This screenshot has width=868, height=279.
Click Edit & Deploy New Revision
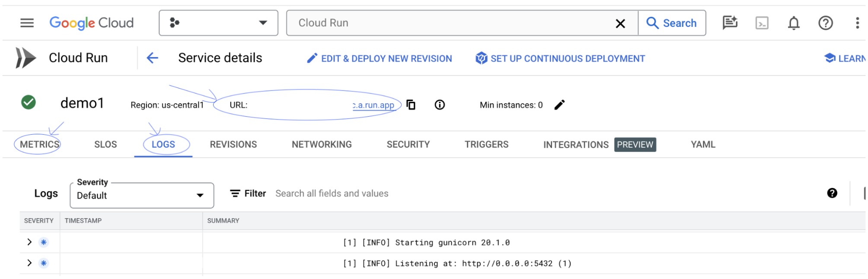click(x=380, y=58)
